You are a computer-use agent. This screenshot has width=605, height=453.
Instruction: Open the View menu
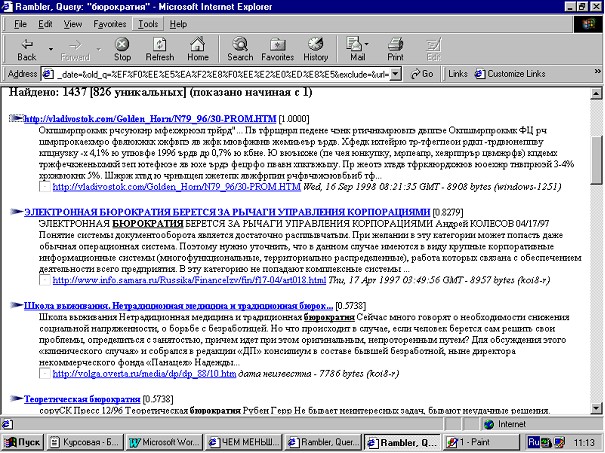point(67,22)
